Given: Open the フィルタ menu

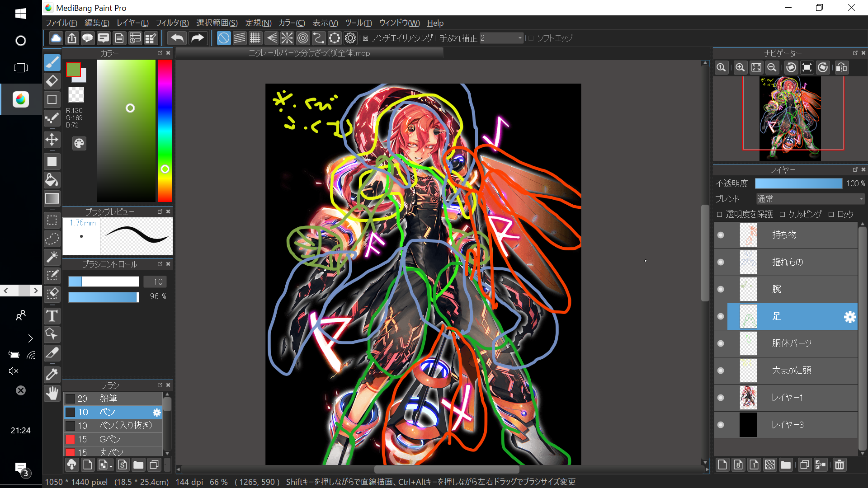Looking at the screenshot, I should coord(172,23).
